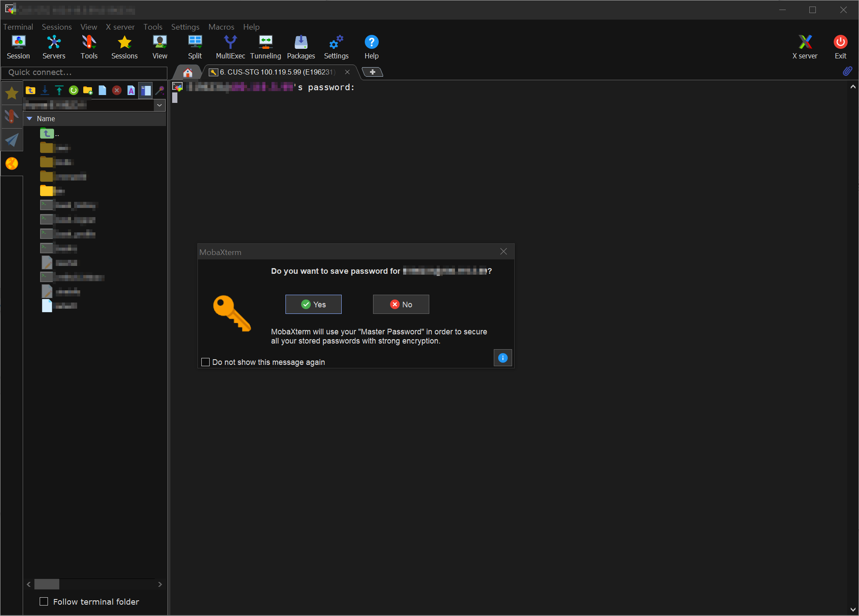Open the X server menu
This screenshot has height=616, width=859.
(120, 27)
